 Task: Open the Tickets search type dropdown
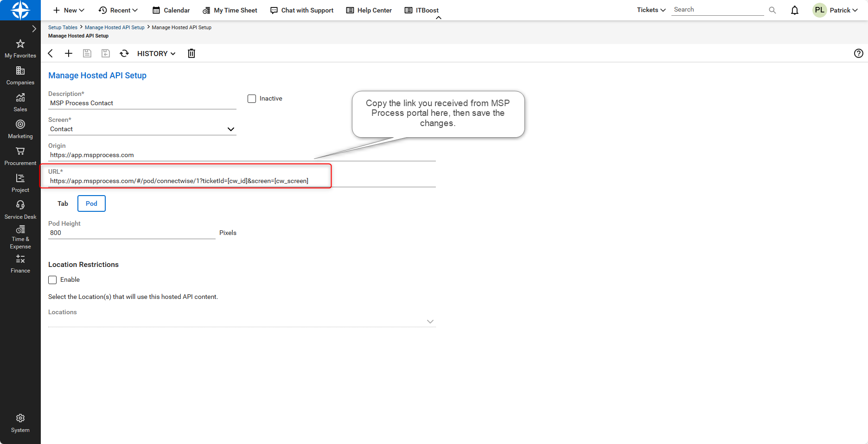[651, 10]
